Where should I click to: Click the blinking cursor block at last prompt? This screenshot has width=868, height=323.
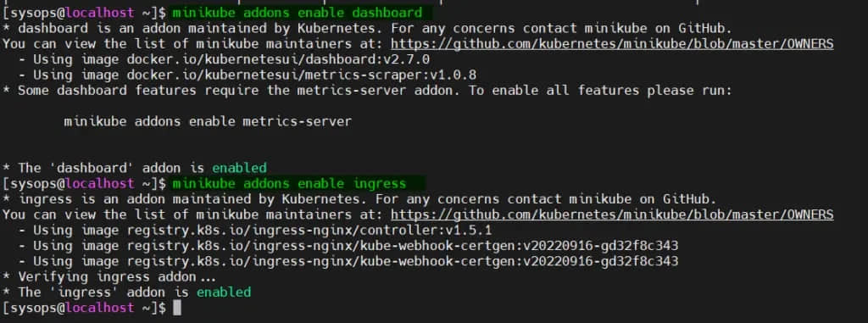pos(177,308)
